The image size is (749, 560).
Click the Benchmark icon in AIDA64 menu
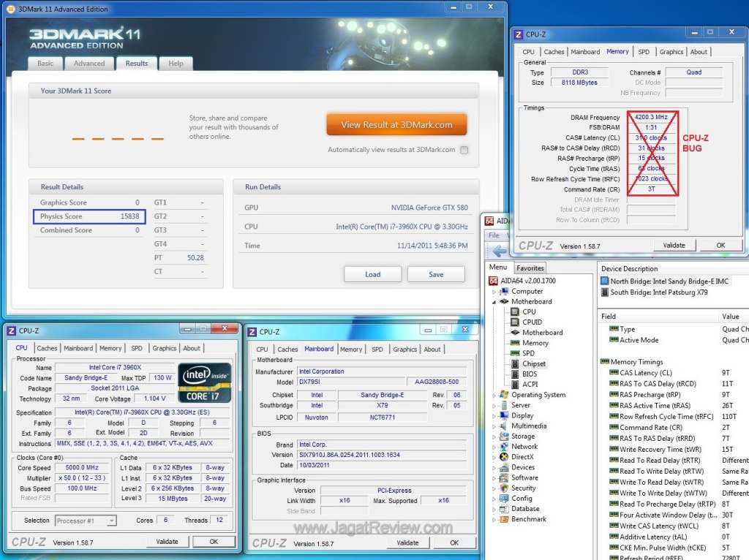504,519
